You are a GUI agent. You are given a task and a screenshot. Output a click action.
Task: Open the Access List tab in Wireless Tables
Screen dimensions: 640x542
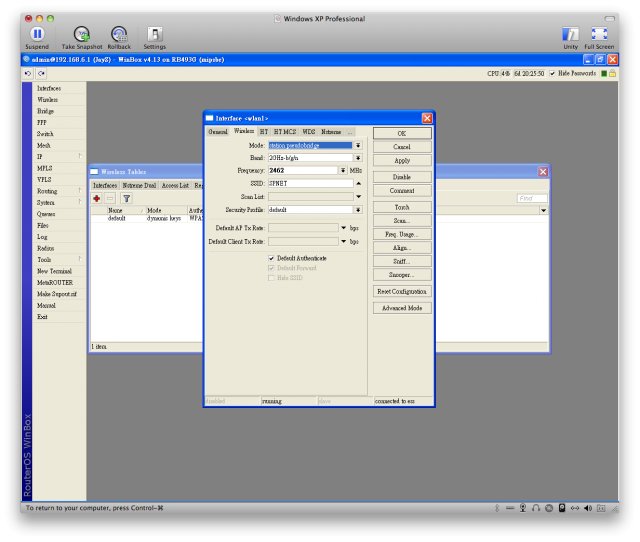(175, 186)
